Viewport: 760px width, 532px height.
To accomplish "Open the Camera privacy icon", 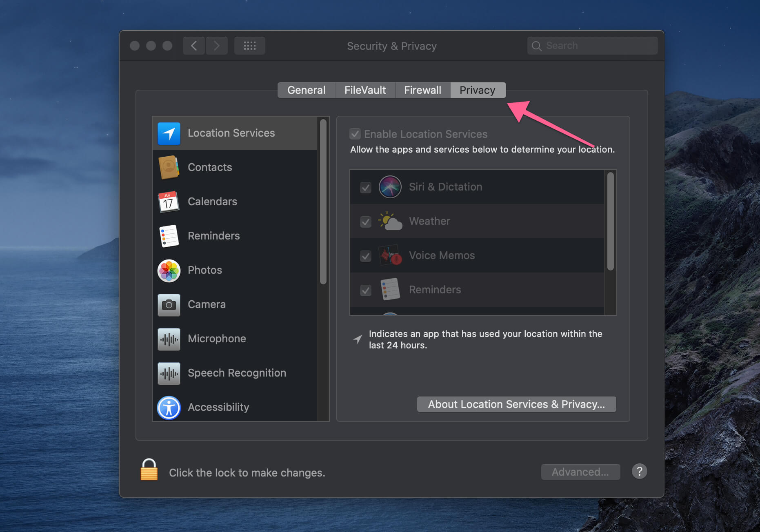I will coord(169,305).
